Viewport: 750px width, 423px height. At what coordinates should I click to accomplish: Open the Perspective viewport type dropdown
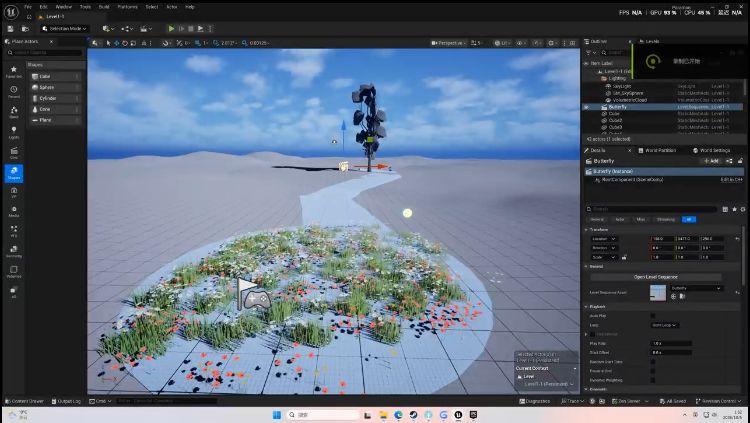[x=448, y=43]
